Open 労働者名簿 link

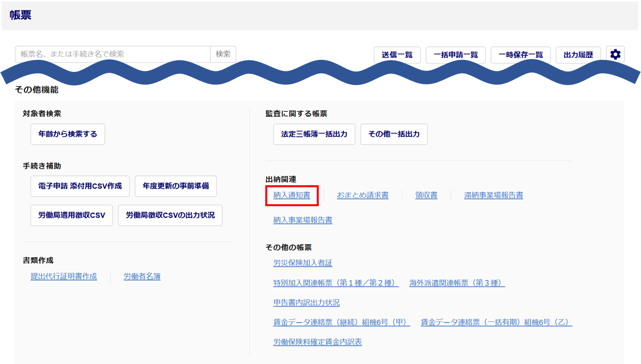[142, 276]
